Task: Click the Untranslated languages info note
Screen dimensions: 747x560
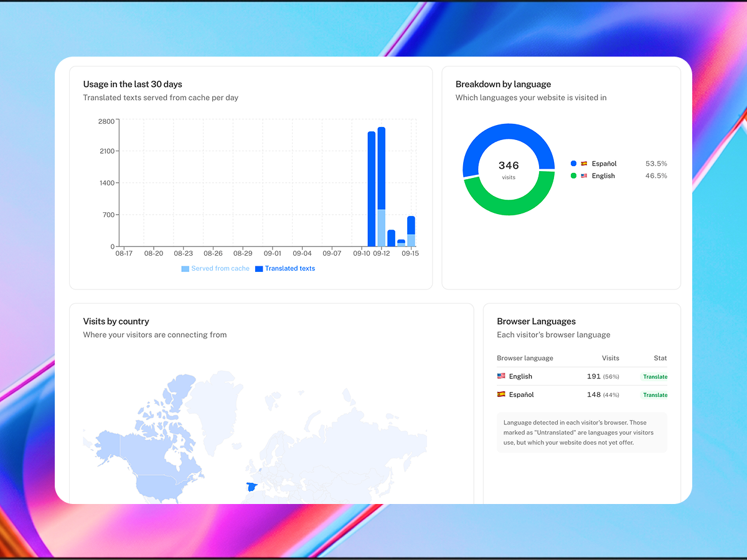Action: click(x=582, y=432)
